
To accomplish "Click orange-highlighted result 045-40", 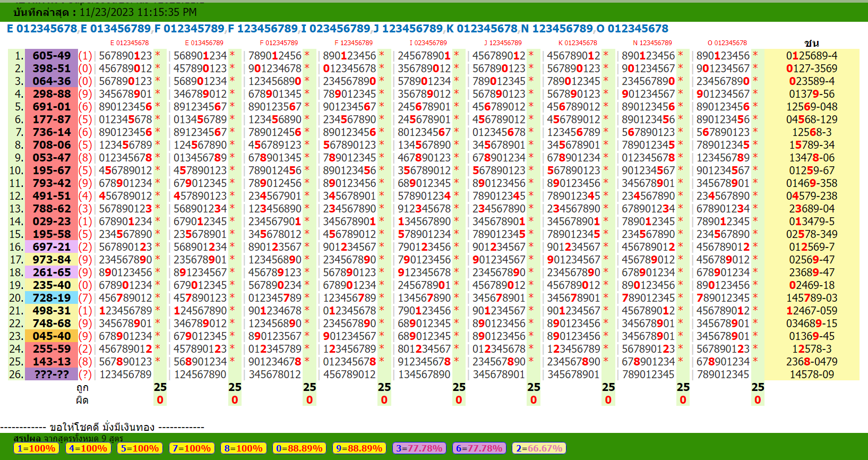I will click(x=51, y=336).
